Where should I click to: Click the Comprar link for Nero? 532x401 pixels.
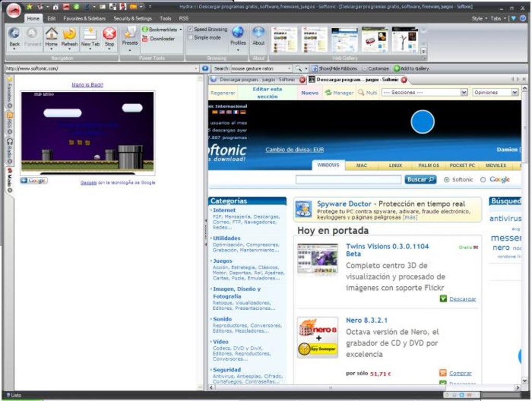(x=461, y=373)
